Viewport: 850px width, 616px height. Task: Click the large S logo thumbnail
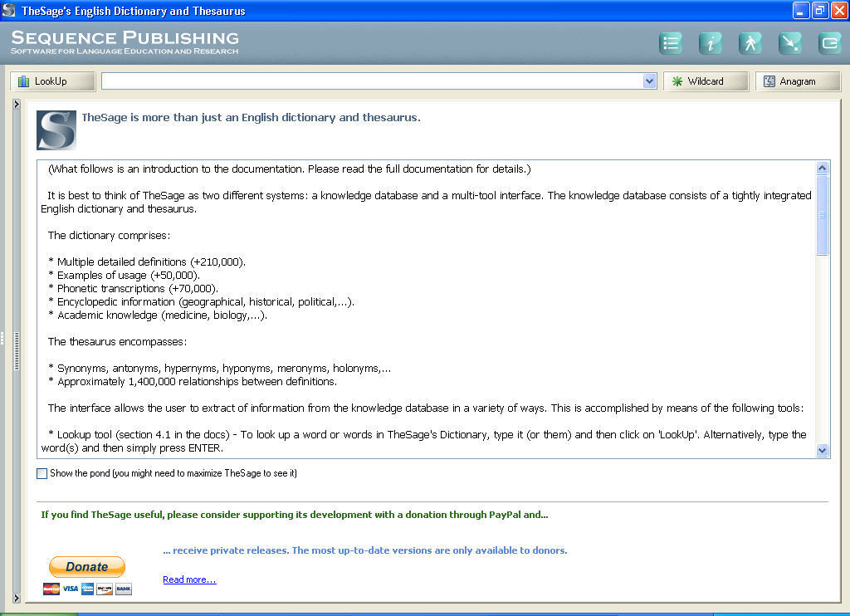56,130
